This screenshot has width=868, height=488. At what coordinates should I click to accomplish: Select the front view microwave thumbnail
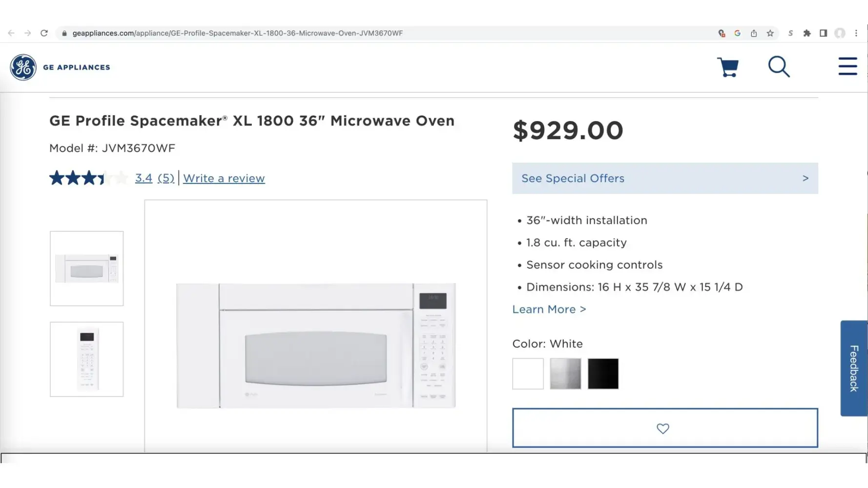pos(87,269)
